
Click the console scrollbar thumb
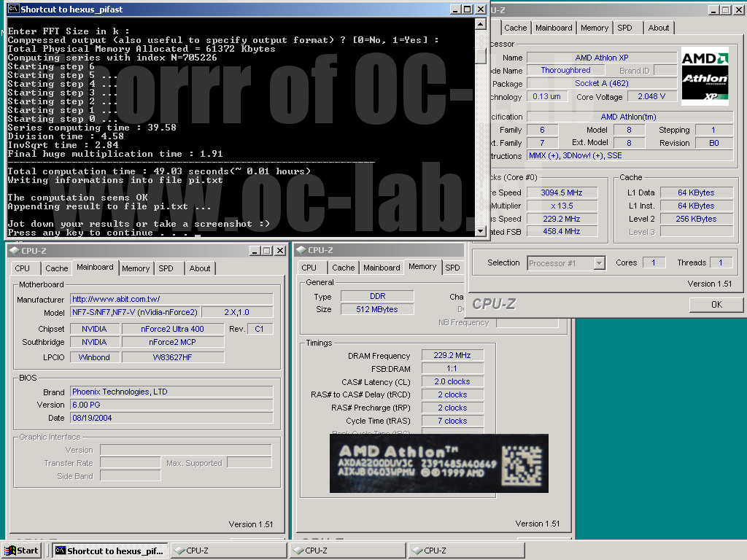[x=480, y=55]
